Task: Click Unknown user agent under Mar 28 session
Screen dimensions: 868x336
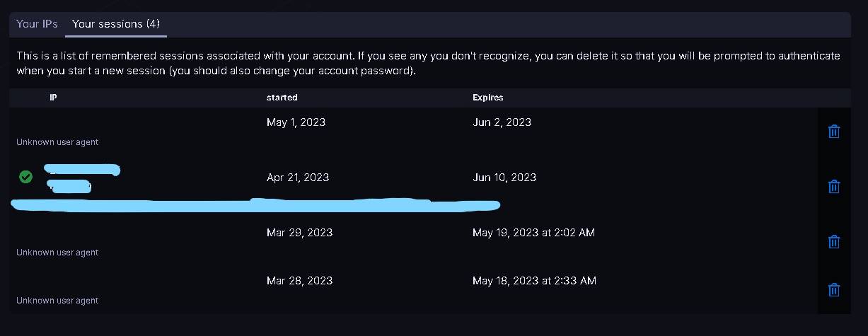Action: click(x=57, y=301)
